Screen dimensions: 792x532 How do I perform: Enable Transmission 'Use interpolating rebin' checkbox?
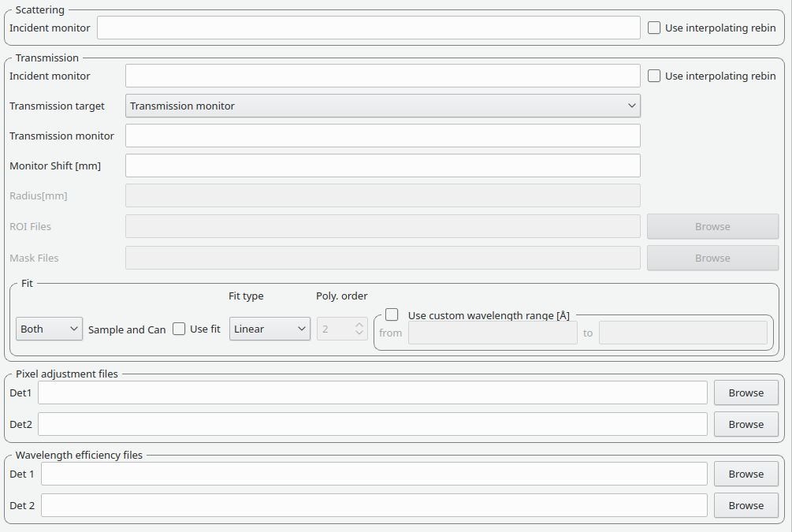[654, 76]
